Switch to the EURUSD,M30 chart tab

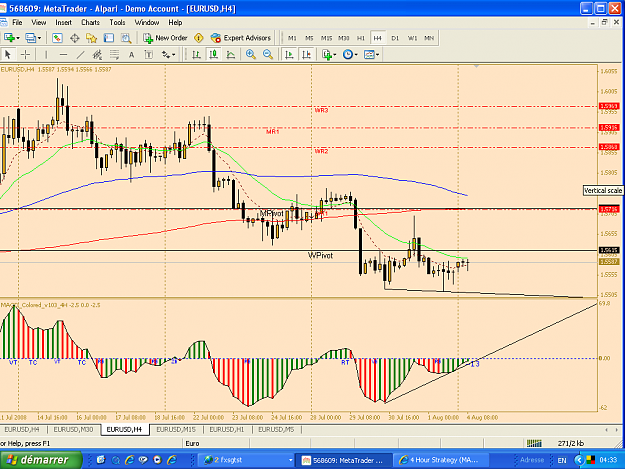pos(73,429)
